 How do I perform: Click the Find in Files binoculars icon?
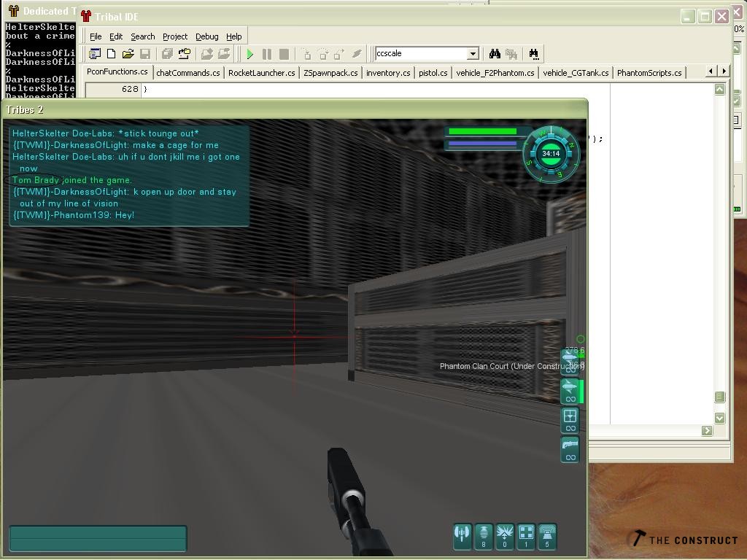[x=533, y=54]
